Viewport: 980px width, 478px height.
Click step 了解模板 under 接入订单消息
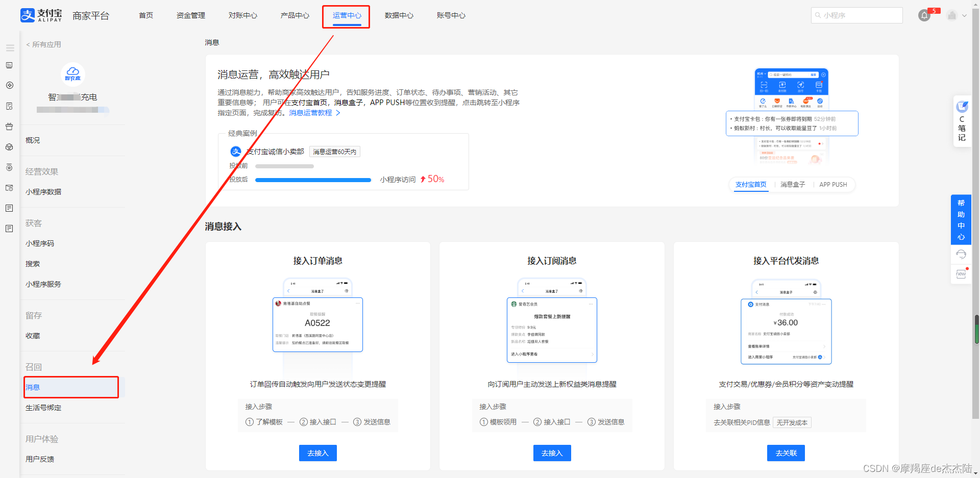click(264, 422)
